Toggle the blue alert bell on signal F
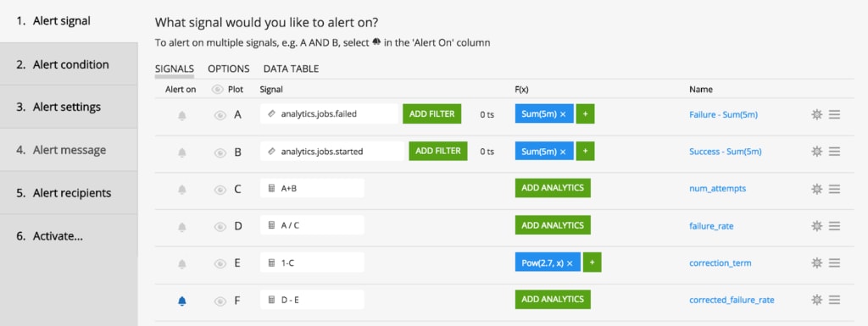The image size is (868, 326). tap(182, 301)
